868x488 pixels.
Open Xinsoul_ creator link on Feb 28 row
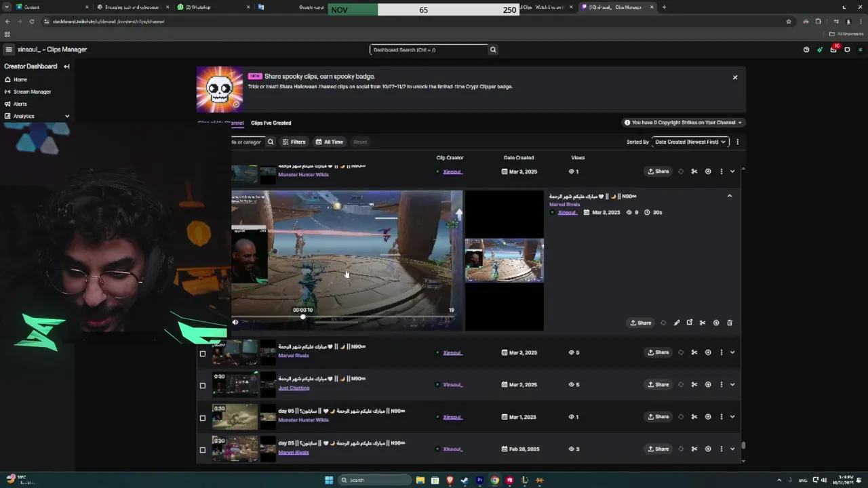[x=452, y=449]
